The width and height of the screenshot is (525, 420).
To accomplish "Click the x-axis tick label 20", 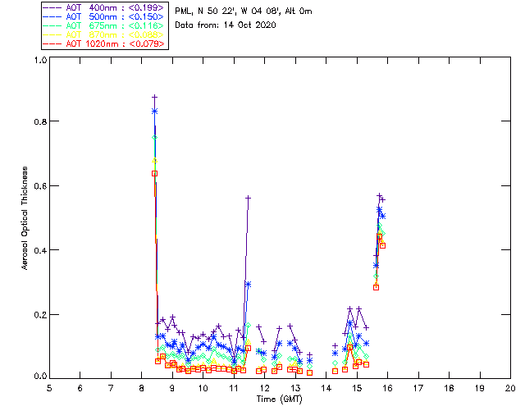I will coord(510,388).
